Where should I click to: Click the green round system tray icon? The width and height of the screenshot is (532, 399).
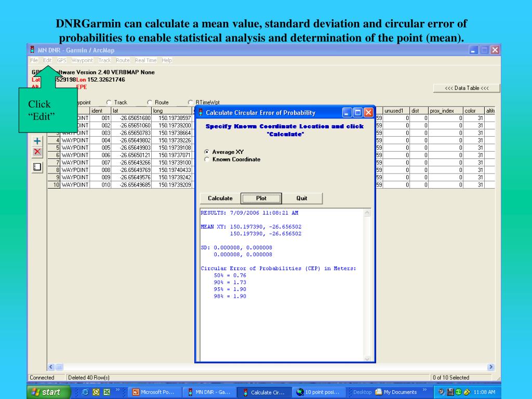coord(459,392)
